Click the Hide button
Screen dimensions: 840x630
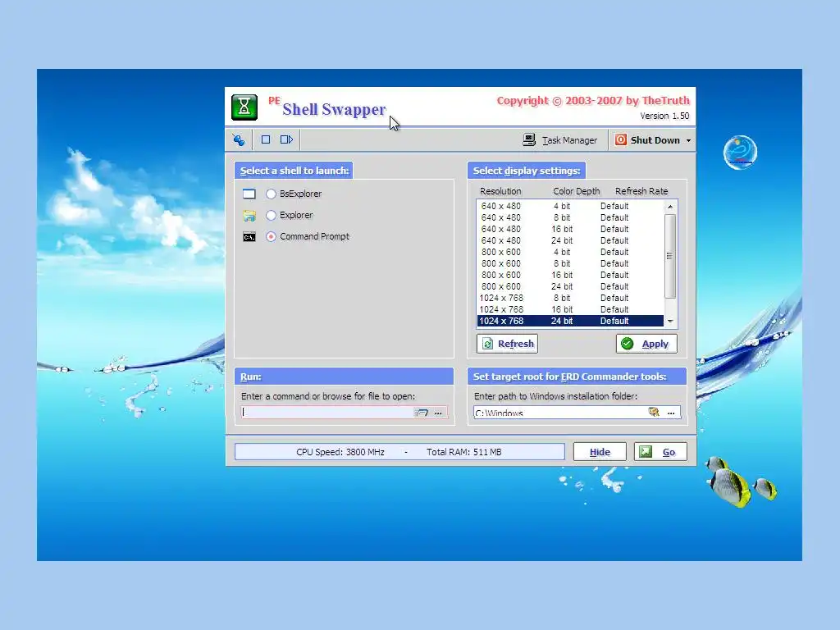click(x=600, y=452)
